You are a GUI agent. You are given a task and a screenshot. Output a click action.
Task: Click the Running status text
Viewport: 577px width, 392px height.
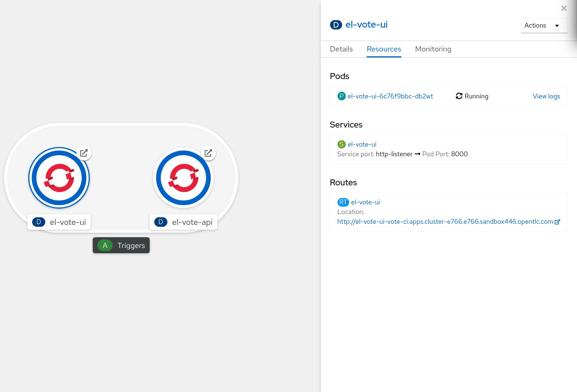[x=476, y=96]
